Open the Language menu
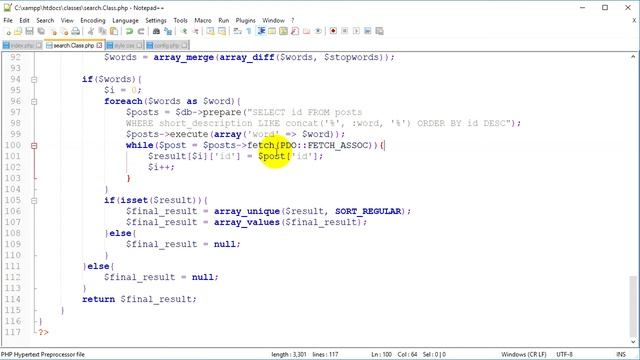 125,20
